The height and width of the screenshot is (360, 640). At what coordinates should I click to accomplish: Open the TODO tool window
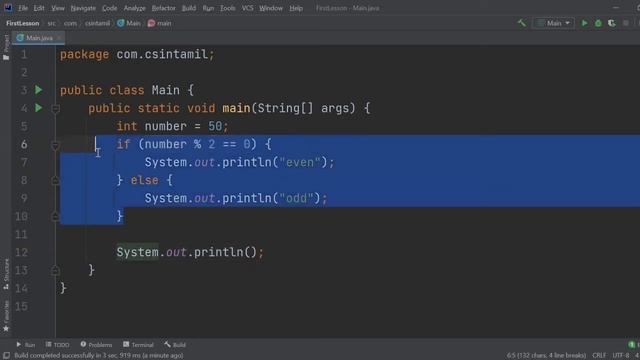coord(58,345)
